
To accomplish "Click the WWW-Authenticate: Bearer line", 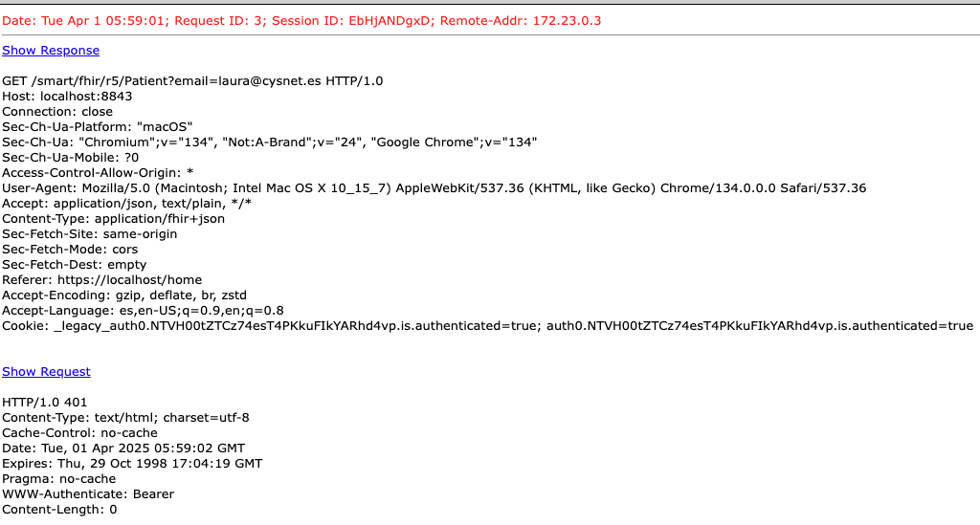I will click(88, 493).
